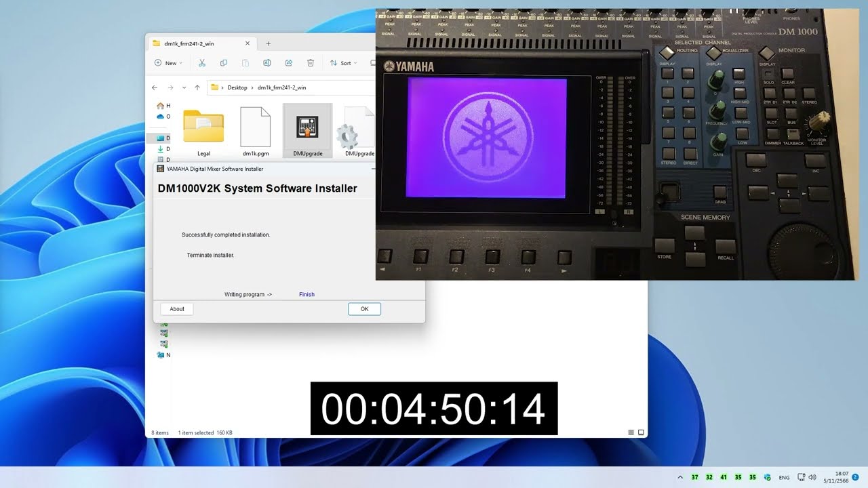Click the Copy icon in Explorer toolbar

point(223,63)
